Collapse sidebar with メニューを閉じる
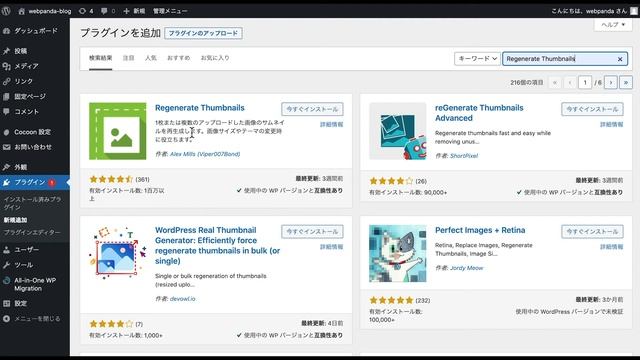 (x=33, y=318)
